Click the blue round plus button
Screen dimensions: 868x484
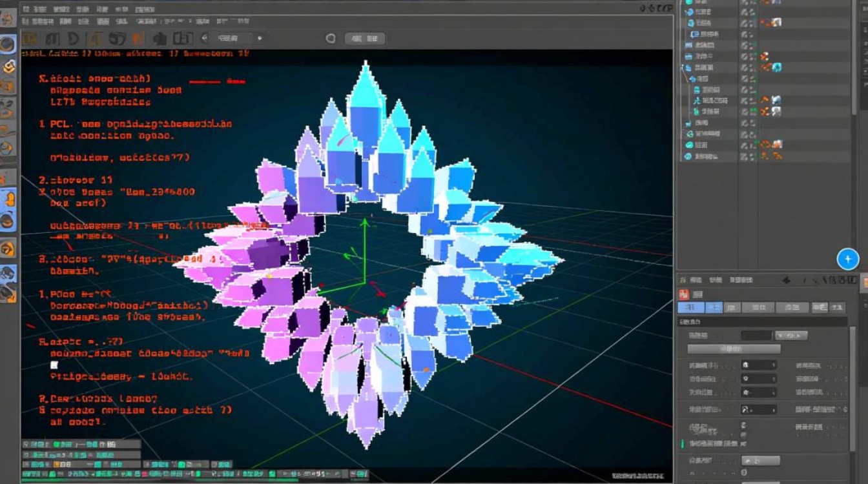(847, 259)
